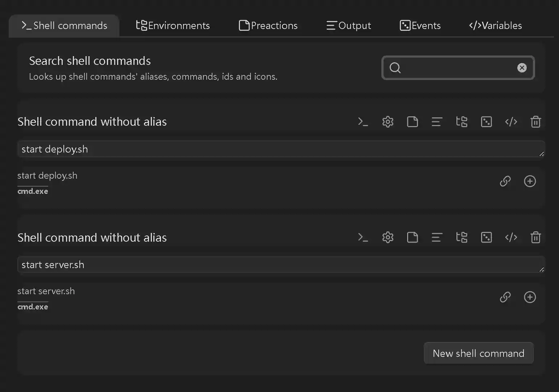Go to the Variables tab
The height and width of the screenshot is (392, 559).
pyautogui.click(x=495, y=25)
